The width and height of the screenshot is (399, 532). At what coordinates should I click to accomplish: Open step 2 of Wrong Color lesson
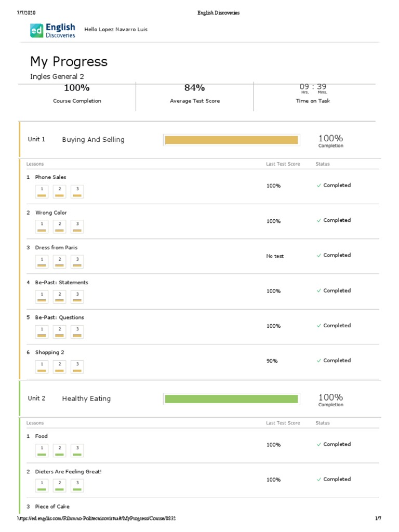click(60, 227)
